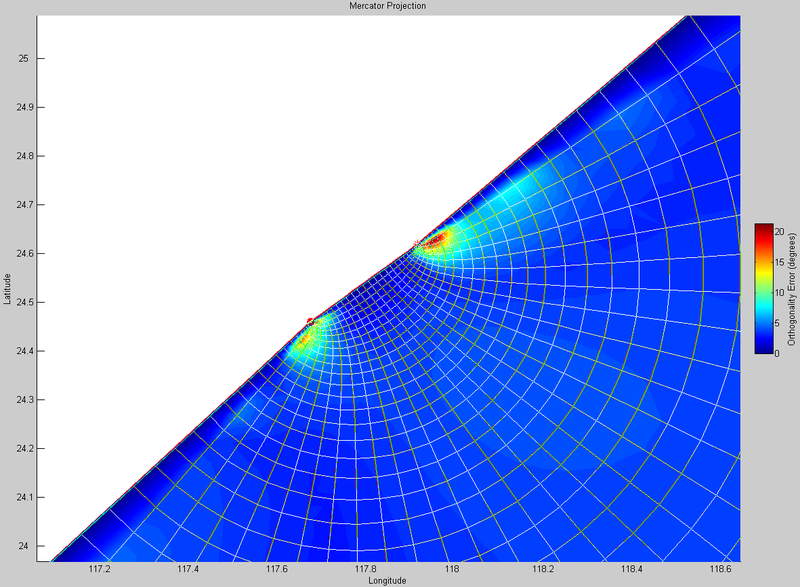Click latitude tick label "25"
The width and height of the screenshot is (800, 587).
coord(23,59)
